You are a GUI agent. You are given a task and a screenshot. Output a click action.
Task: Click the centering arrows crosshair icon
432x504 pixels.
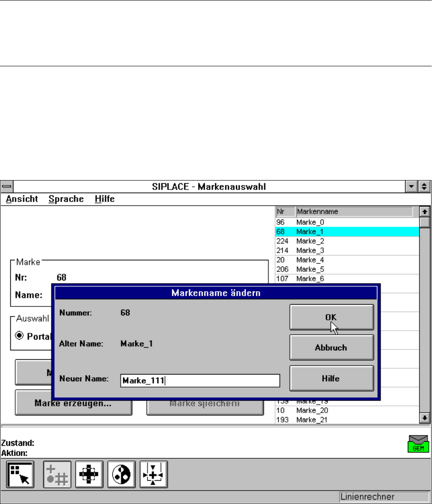[x=154, y=474]
